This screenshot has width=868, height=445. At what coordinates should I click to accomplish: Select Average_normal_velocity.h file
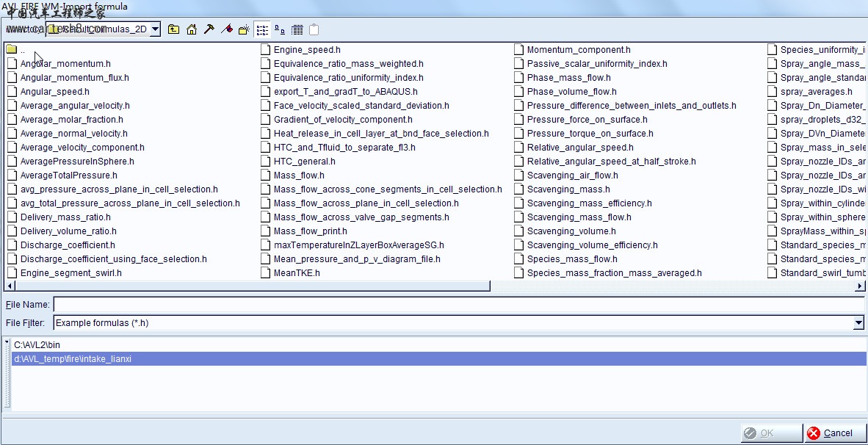coord(68,134)
